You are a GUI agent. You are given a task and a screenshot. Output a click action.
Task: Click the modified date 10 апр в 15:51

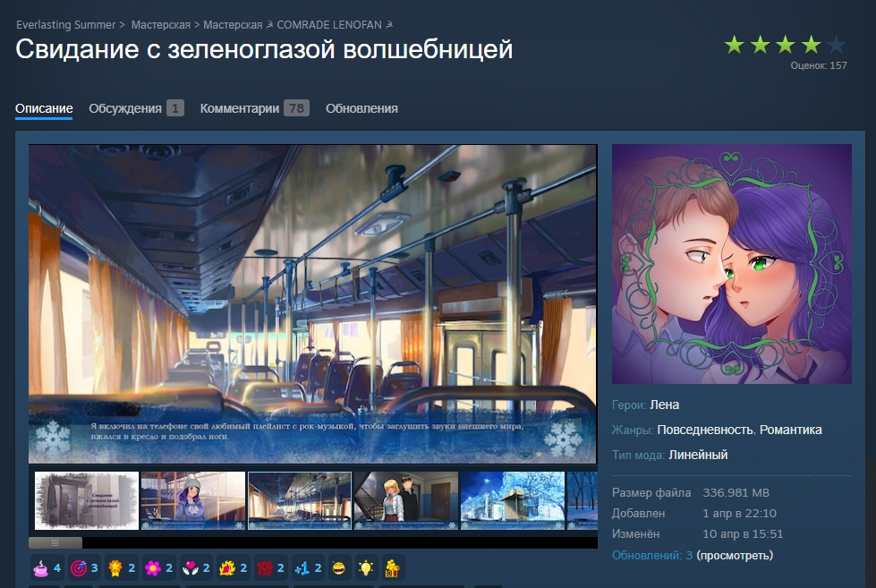743,533
